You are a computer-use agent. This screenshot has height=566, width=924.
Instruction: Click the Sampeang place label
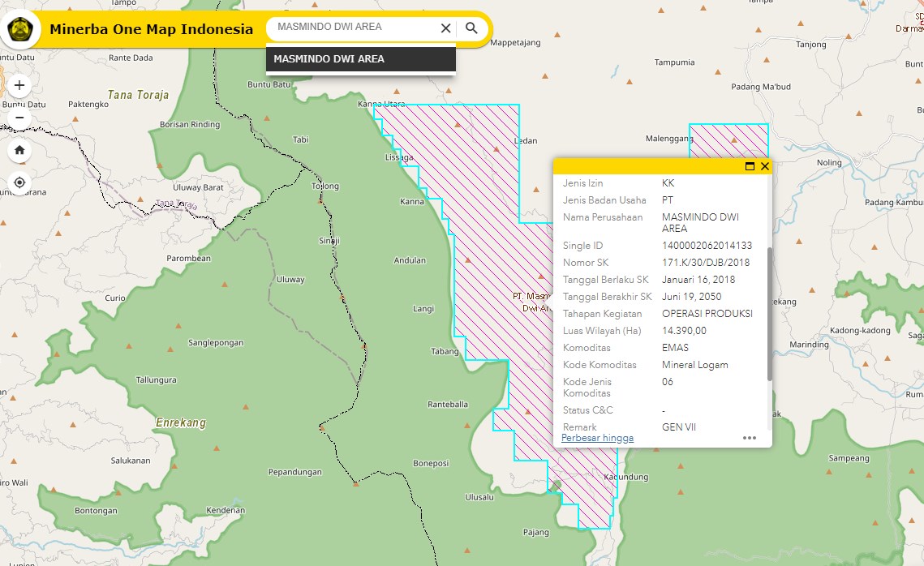pos(849,458)
